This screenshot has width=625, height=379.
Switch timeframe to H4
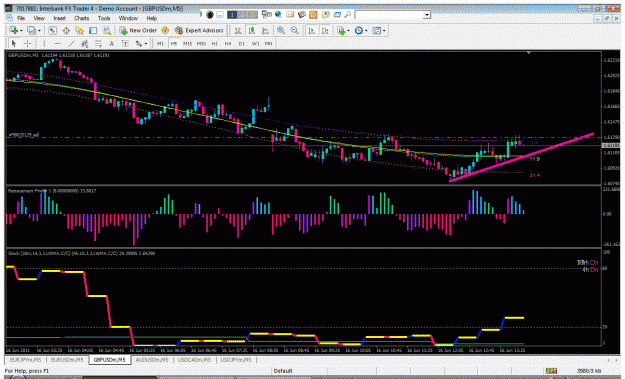pos(228,43)
